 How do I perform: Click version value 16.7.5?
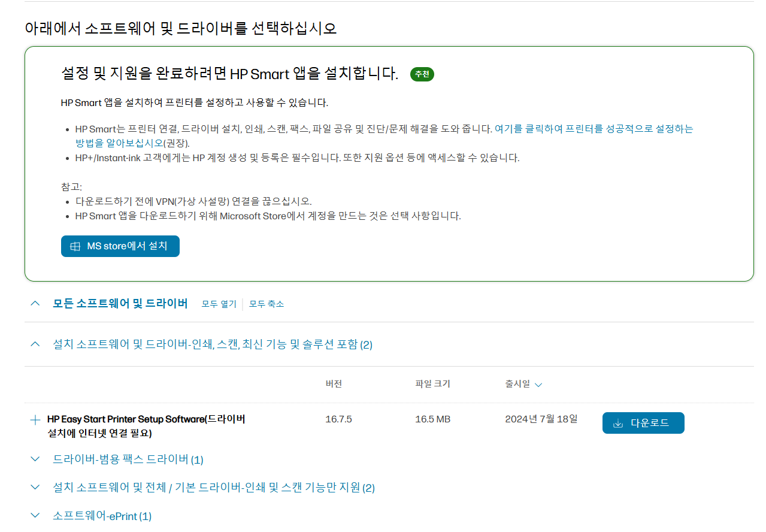(x=338, y=419)
